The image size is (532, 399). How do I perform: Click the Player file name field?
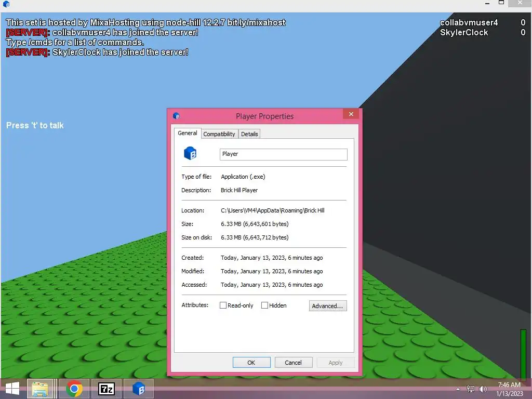pyautogui.click(x=283, y=154)
